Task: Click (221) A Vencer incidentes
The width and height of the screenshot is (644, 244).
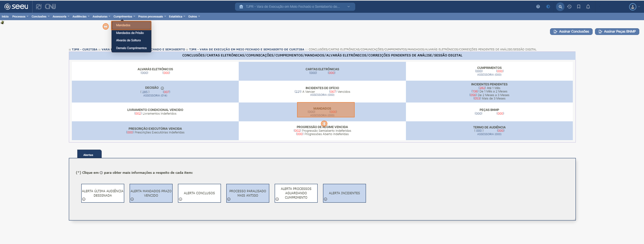Action: (305, 92)
